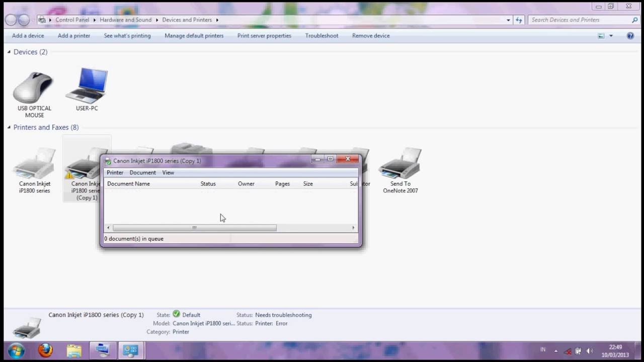
Task: Click the network tray icon with red X
Action: click(x=568, y=351)
